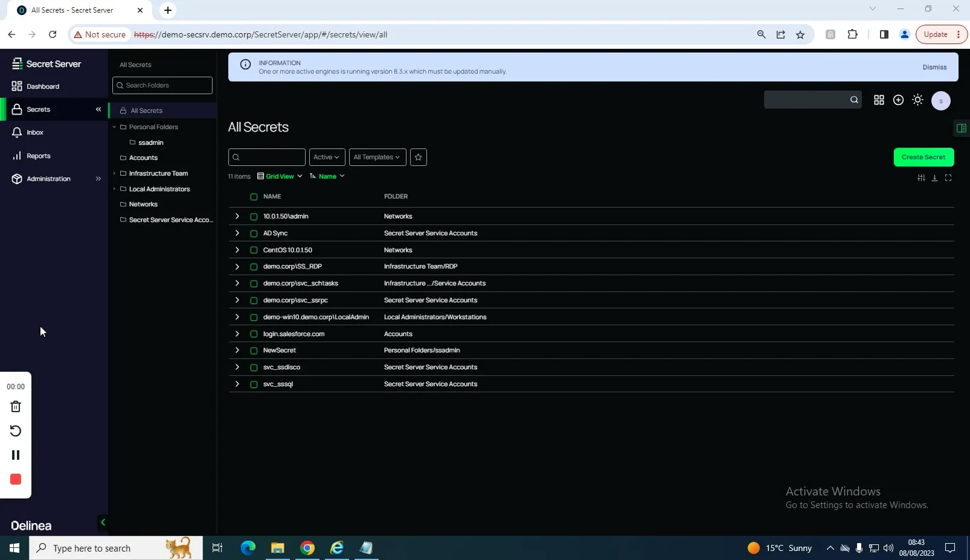The width and height of the screenshot is (970, 560).
Task: Open the column chooser sliders icon
Action: click(921, 177)
